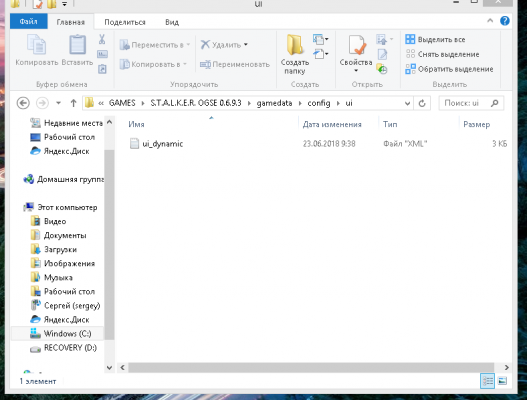Click the Поиск: ui search field
Viewport: 527px width, 400px height.
(471, 103)
